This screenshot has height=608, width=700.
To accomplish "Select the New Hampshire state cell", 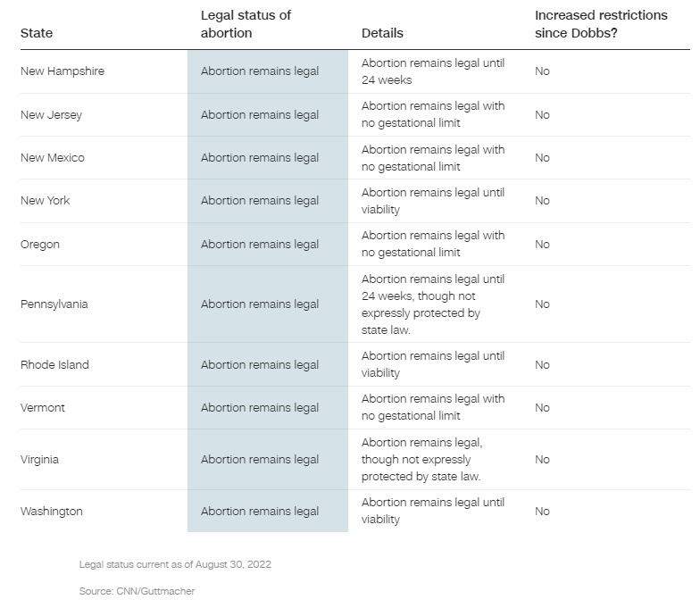I will coord(62,71).
